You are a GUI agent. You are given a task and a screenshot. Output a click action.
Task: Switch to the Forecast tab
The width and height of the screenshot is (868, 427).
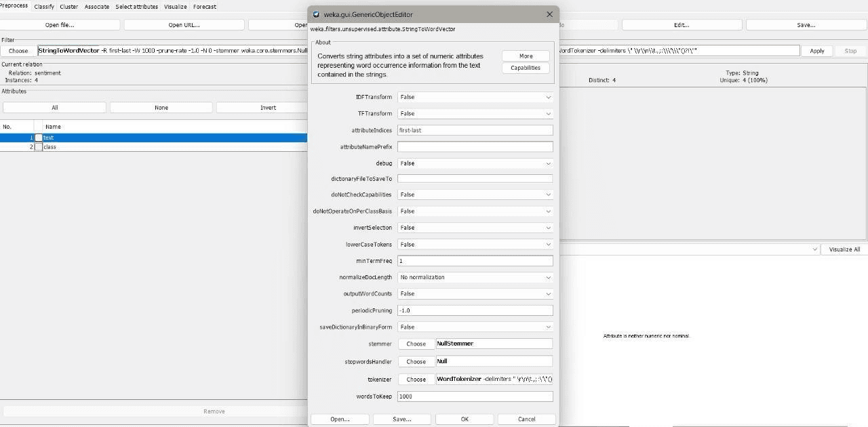click(205, 7)
